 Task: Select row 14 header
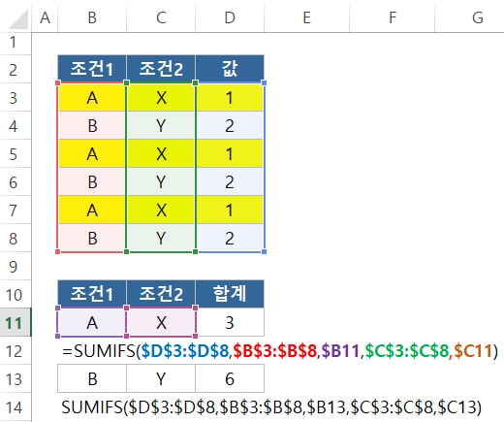[x=16, y=406]
